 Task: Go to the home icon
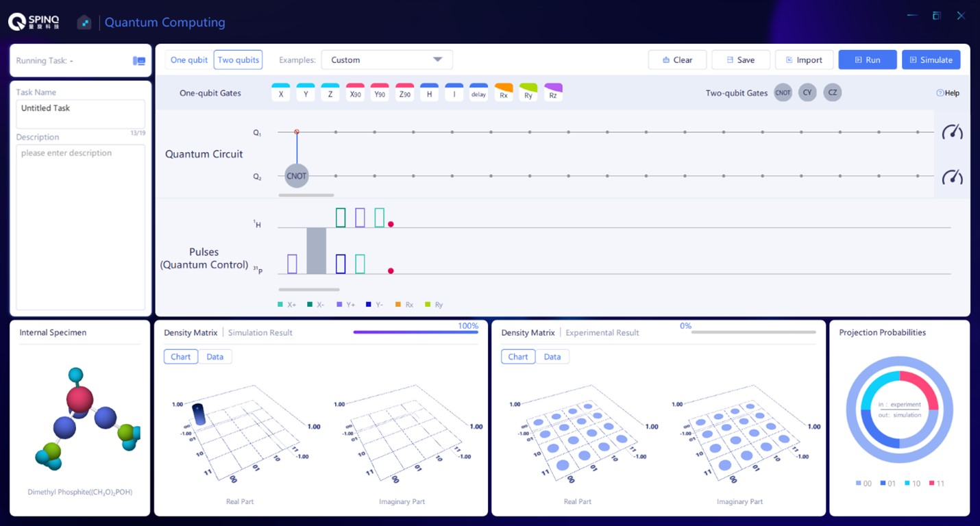(84, 23)
